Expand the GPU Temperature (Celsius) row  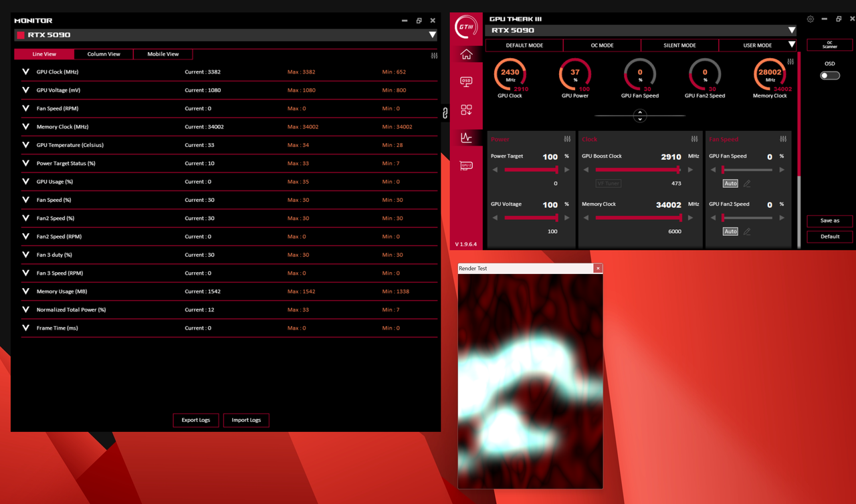(26, 144)
